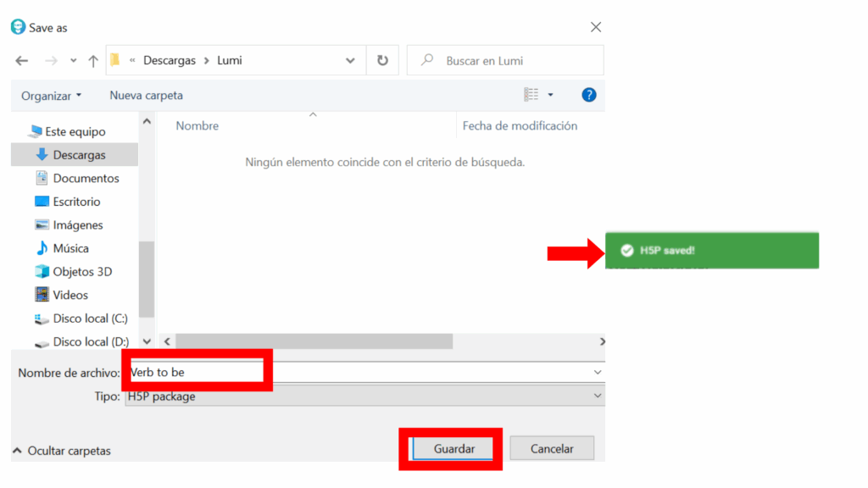Screen dimensions: 868x488
Task: Expand the view options dropdown arrow
Action: coord(550,95)
